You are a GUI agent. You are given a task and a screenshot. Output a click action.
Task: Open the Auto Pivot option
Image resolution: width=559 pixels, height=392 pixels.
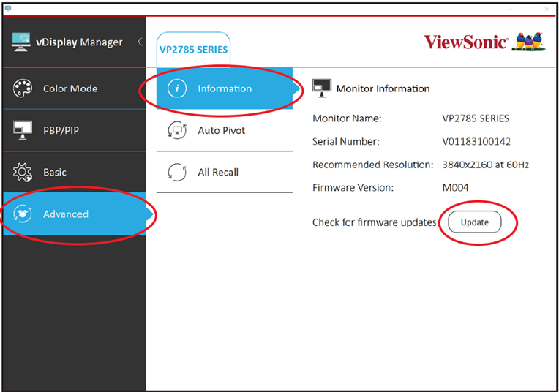(225, 130)
